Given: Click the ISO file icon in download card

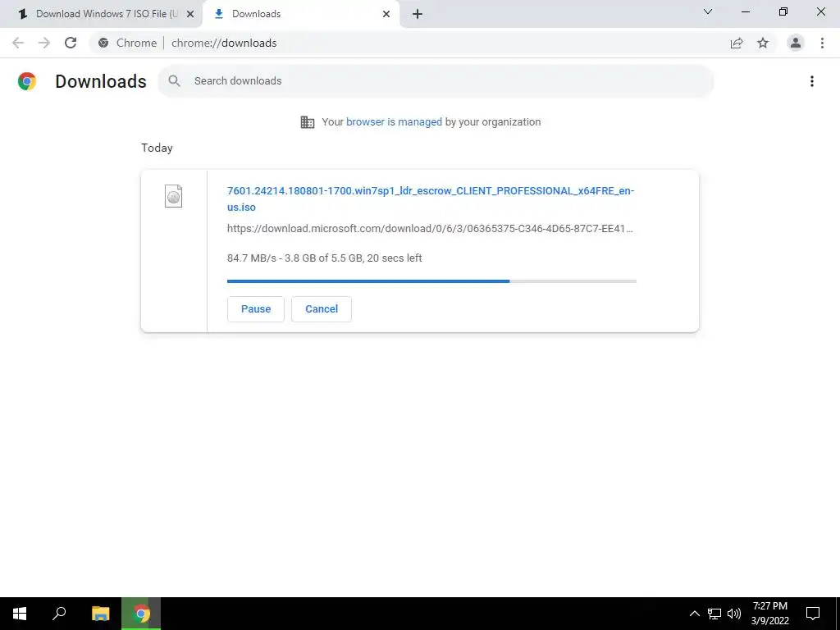Looking at the screenshot, I should [174, 196].
